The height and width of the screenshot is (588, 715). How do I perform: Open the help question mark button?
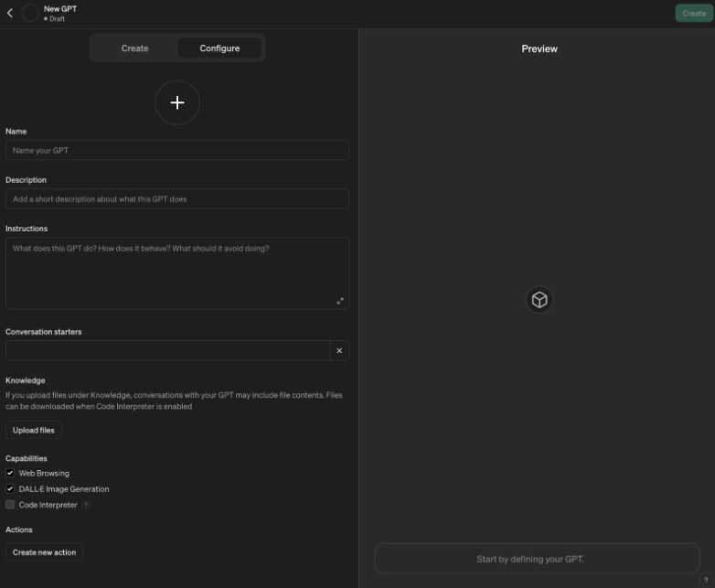pyautogui.click(x=706, y=581)
